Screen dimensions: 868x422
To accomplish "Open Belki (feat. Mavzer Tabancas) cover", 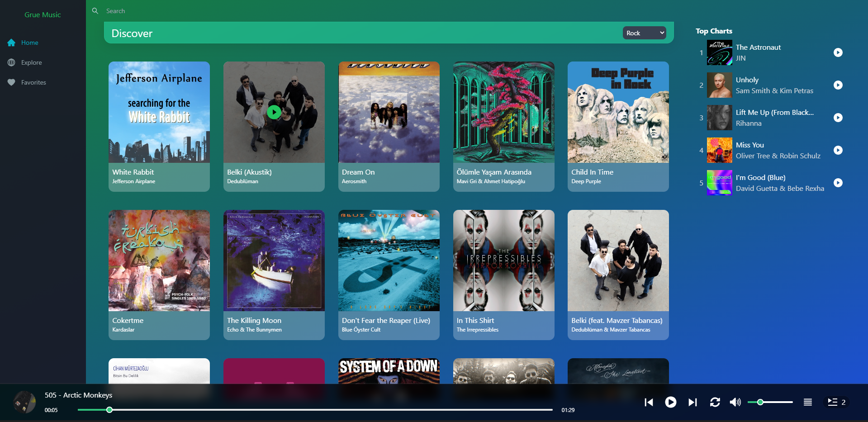I will tap(618, 261).
